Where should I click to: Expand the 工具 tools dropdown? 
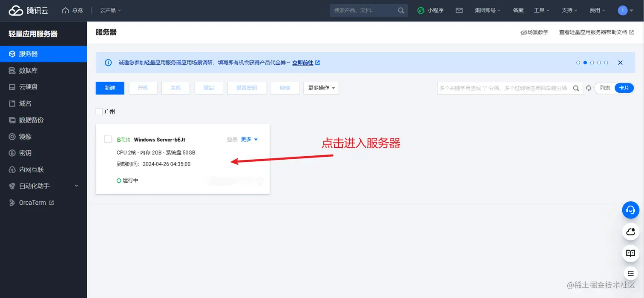coord(542,10)
